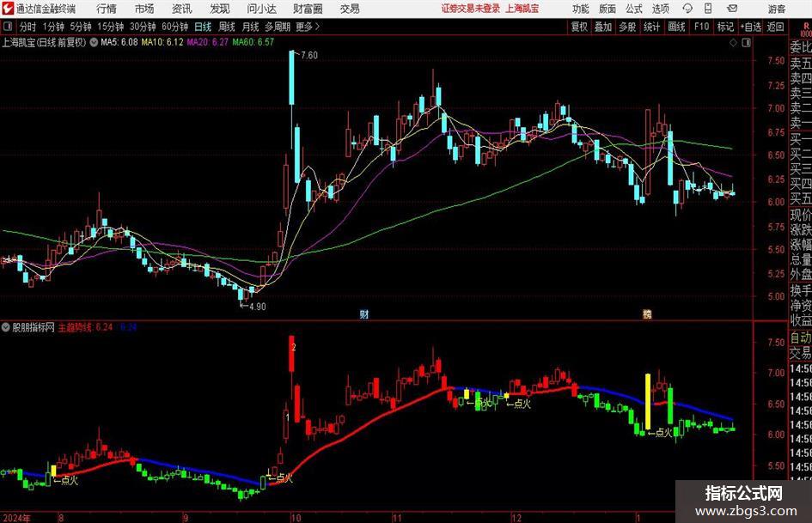Click the 7.60 high price label

click(309, 56)
